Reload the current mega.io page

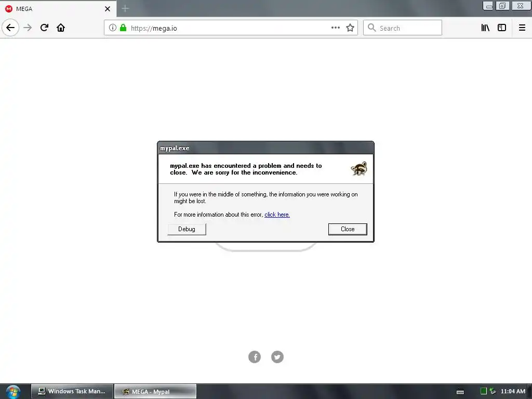click(x=44, y=28)
